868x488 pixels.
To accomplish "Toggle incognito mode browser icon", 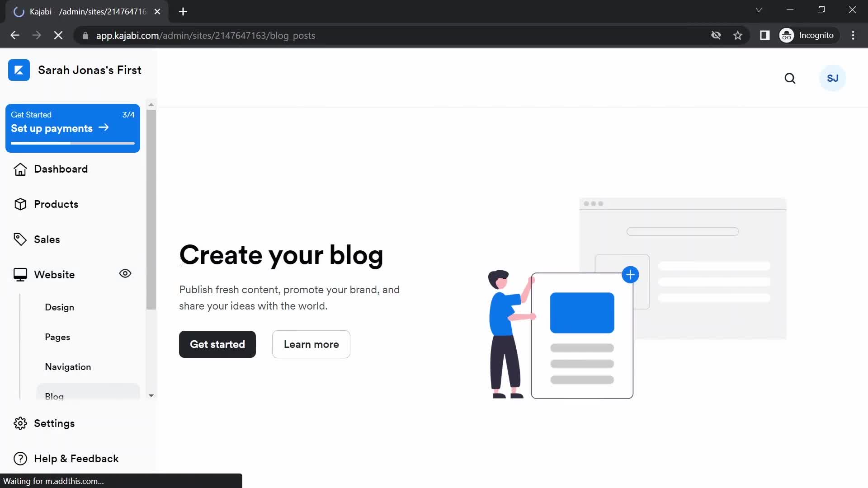I will pos(788,35).
